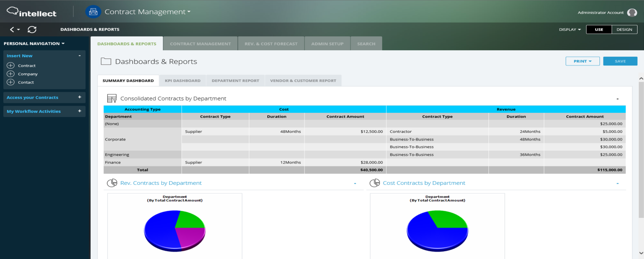Open the KPI Dashboard tab
Image resolution: width=644 pixels, height=259 pixels.
point(183,81)
